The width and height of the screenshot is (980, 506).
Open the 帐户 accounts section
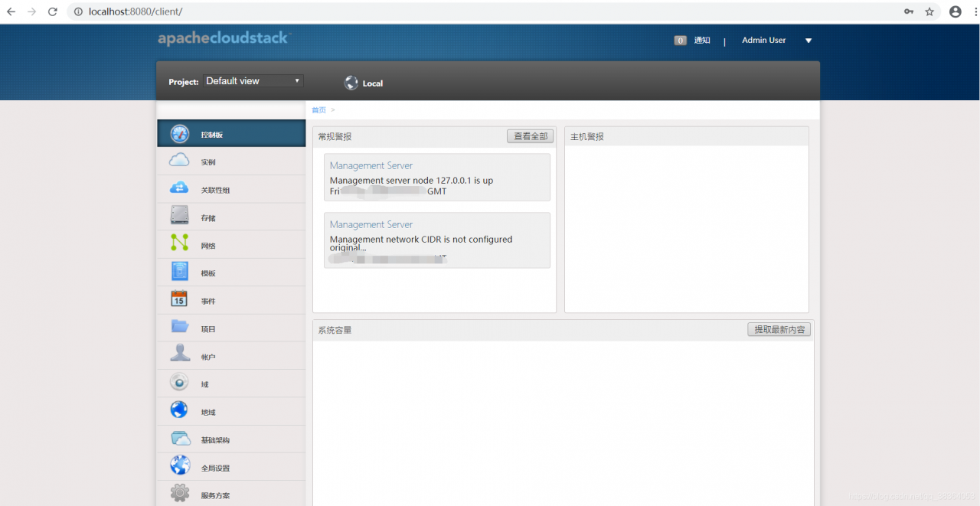pos(231,356)
